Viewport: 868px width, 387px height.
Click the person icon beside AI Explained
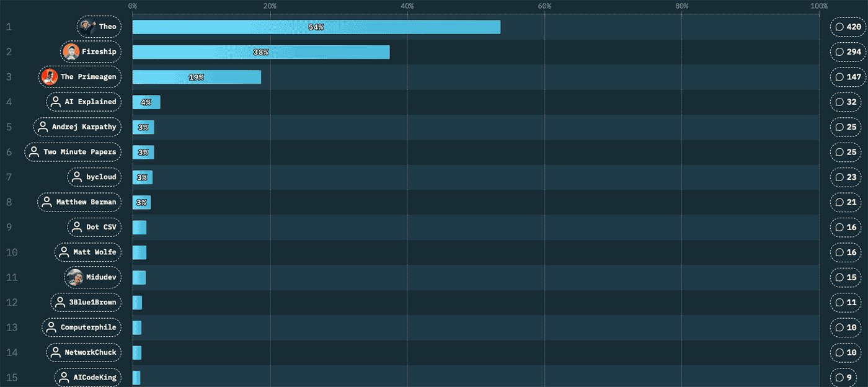[55, 102]
